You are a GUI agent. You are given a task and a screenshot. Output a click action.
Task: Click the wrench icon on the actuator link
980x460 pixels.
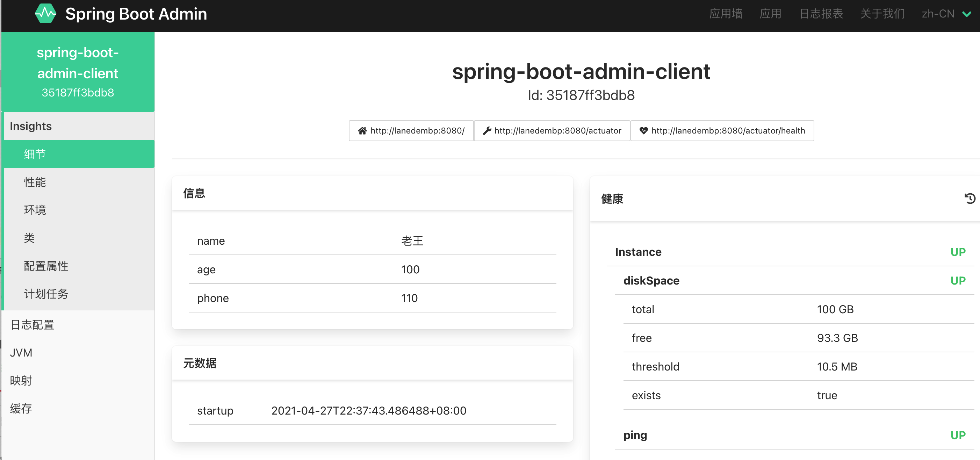pos(487,131)
